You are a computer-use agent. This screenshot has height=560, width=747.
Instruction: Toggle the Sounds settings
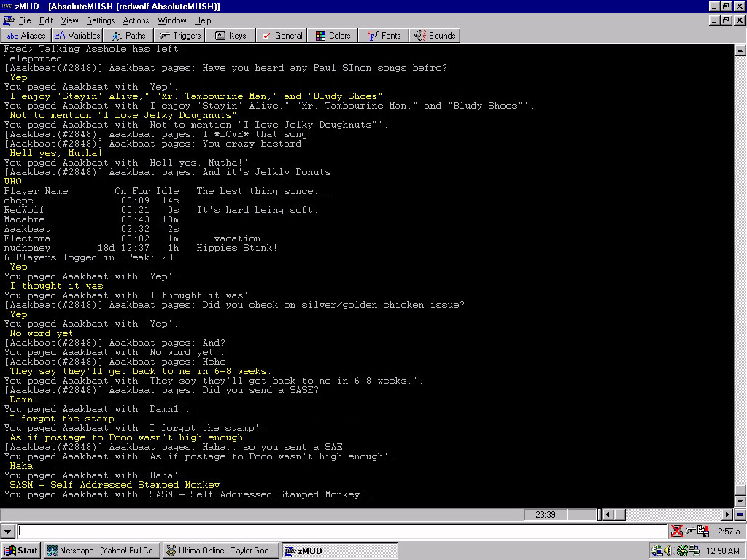pos(436,35)
